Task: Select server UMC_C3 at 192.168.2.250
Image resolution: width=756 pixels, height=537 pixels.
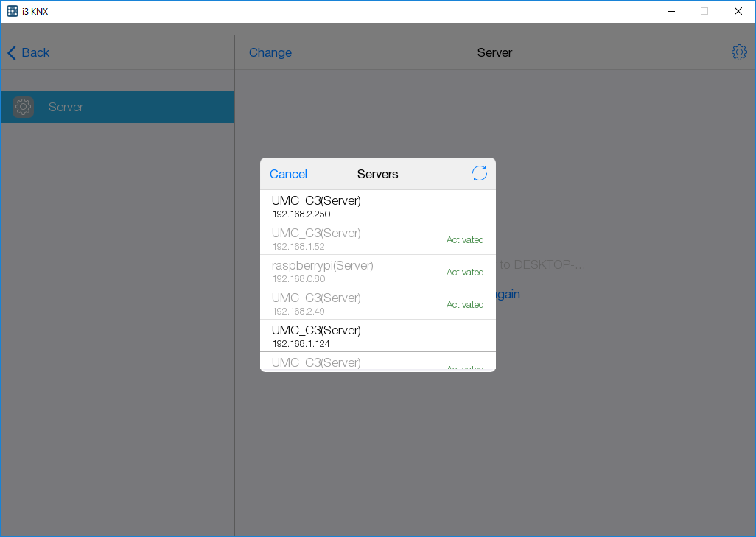Action: 346,206
